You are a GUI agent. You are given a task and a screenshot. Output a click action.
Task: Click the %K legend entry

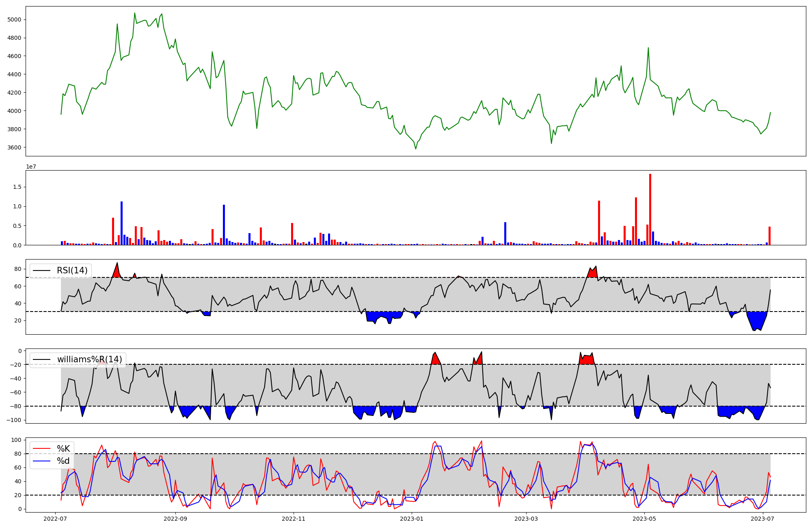point(63,449)
